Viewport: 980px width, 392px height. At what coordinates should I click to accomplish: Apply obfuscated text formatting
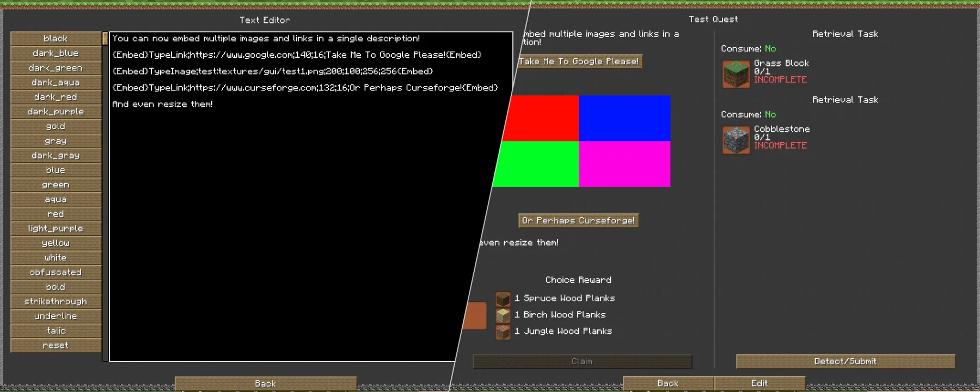pyautogui.click(x=56, y=272)
